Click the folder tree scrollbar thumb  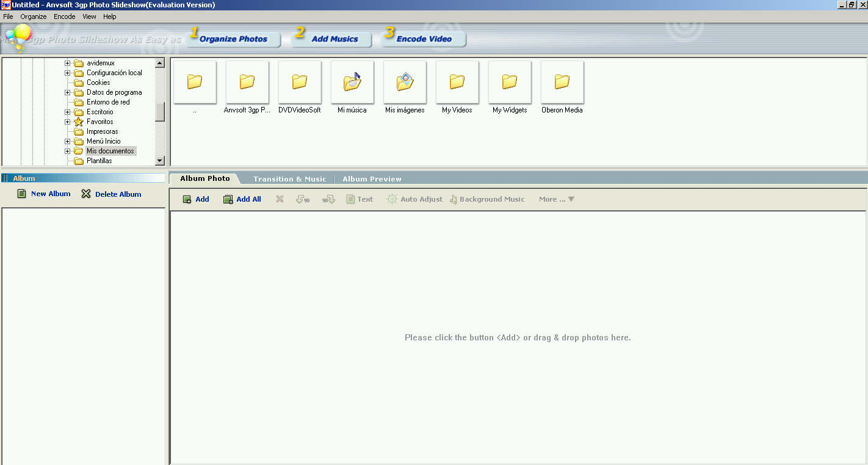coord(160,112)
